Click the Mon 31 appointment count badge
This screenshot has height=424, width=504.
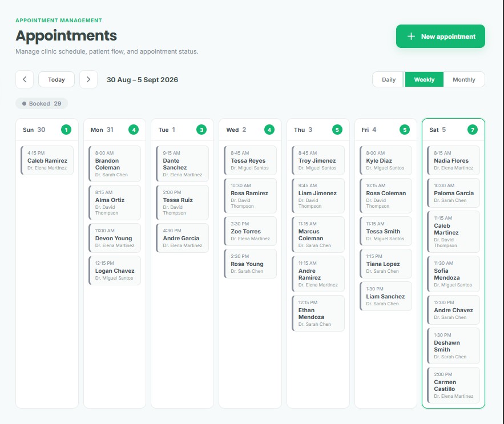point(134,130)
